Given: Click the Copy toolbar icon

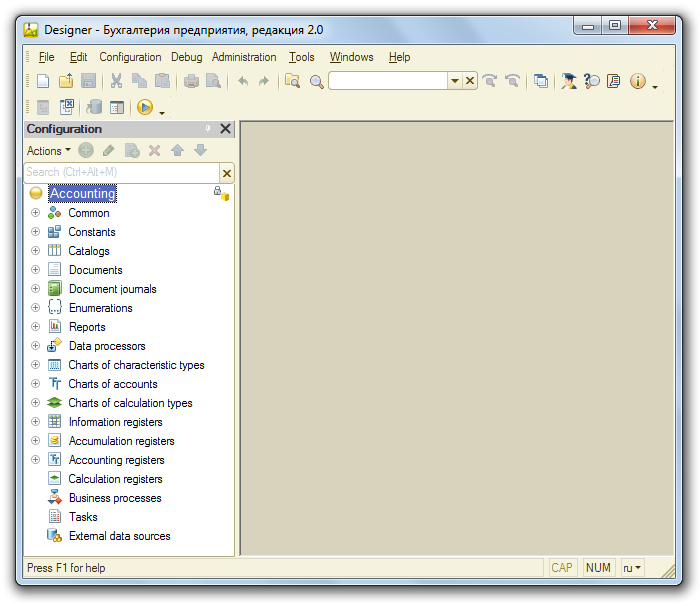Looking at the screenshot, I should click(x=139, y=81).
